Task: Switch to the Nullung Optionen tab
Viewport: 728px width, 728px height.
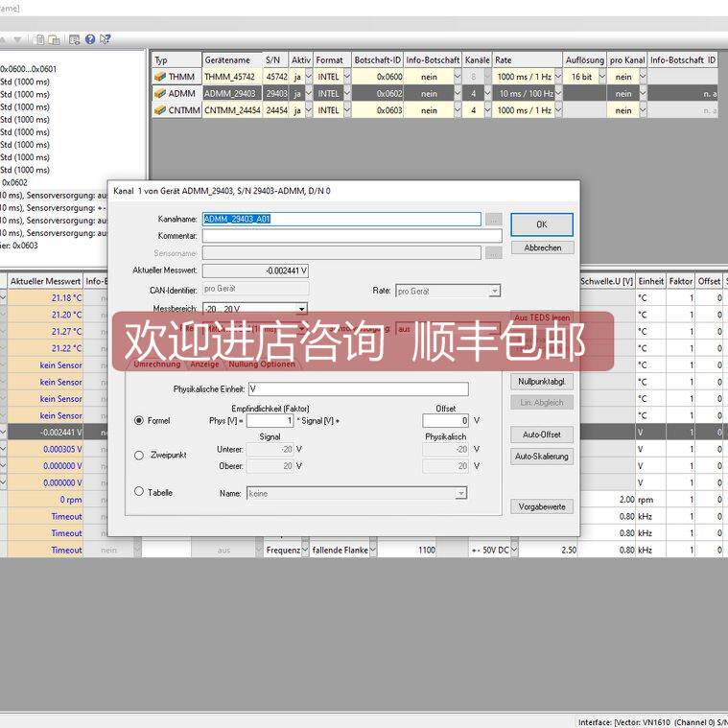Action: point(262,364)
